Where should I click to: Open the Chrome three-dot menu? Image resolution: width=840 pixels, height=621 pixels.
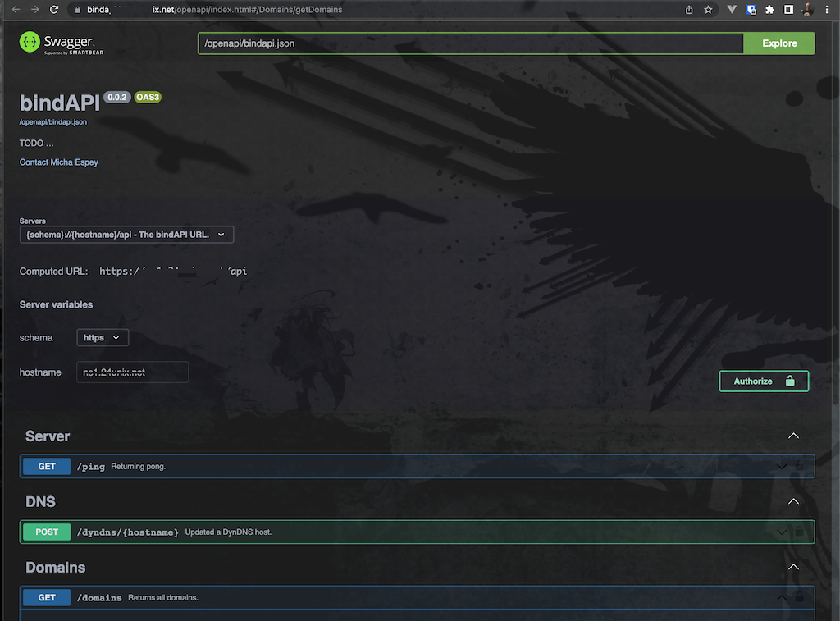point(828,10)
